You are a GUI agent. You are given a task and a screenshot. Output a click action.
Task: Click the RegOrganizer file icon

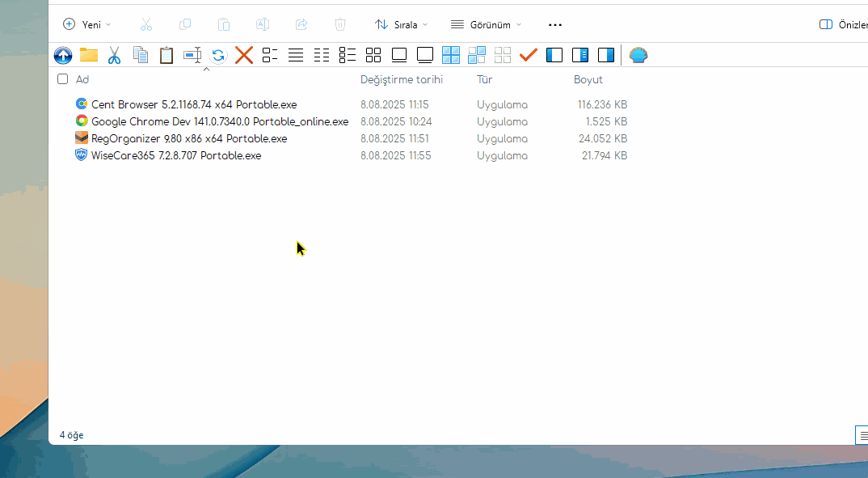click(x=82, y=137)
